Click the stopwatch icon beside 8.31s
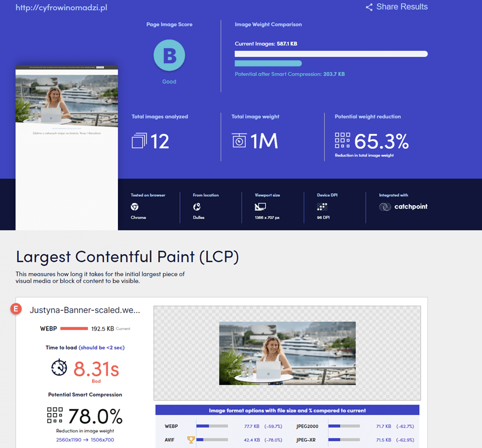This screenshot has width=482, height=448. (x=59, y=368)
